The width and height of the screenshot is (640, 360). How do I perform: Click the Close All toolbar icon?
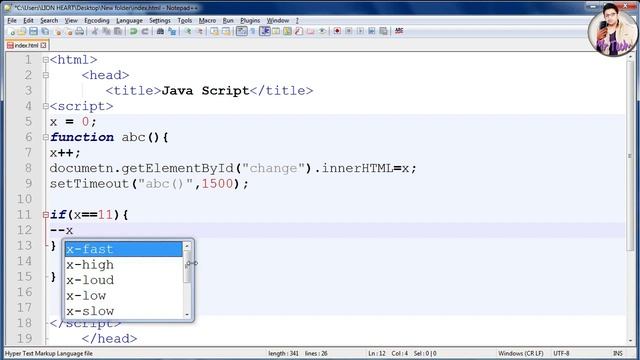pyautogui.click(x=70, y=31)
